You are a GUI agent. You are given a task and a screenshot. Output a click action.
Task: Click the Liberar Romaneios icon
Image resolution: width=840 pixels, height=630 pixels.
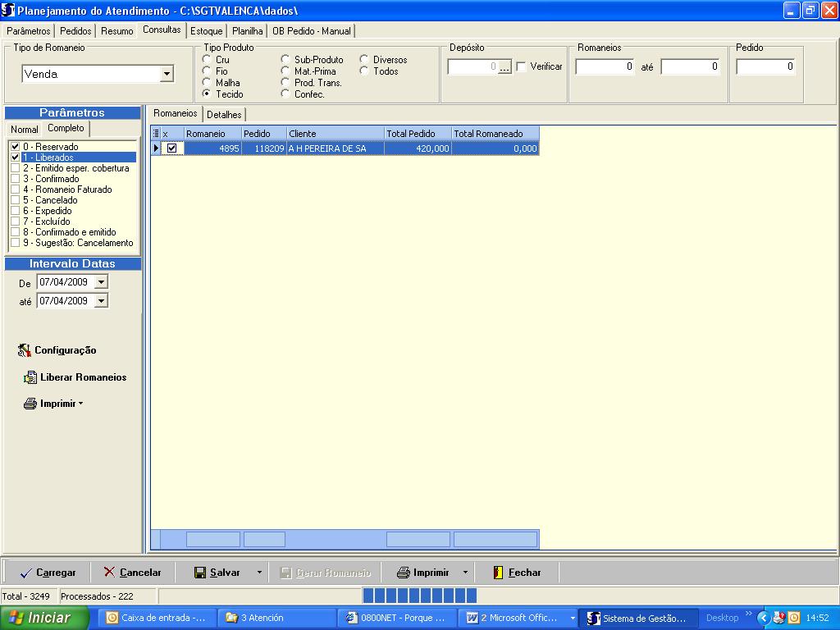click(x=30, y=377)
